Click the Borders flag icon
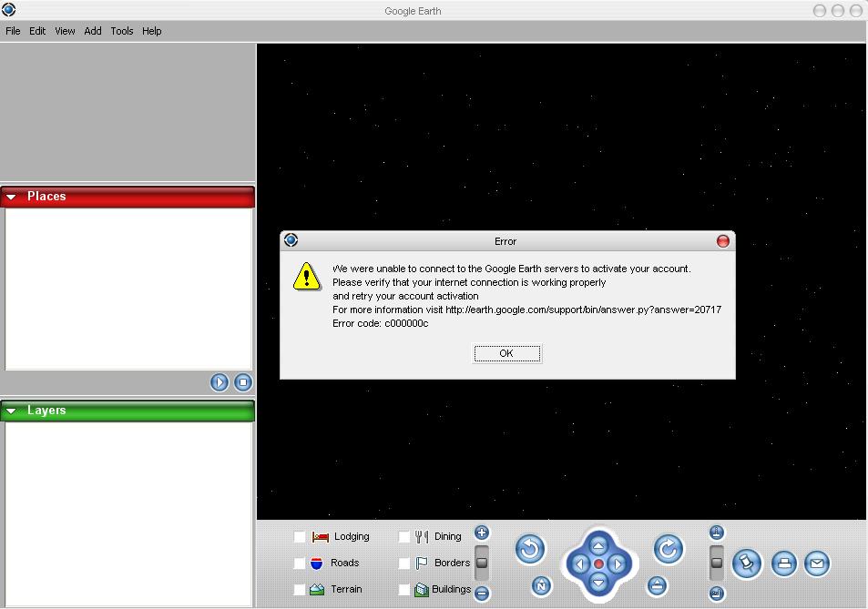 coord(422,563)
